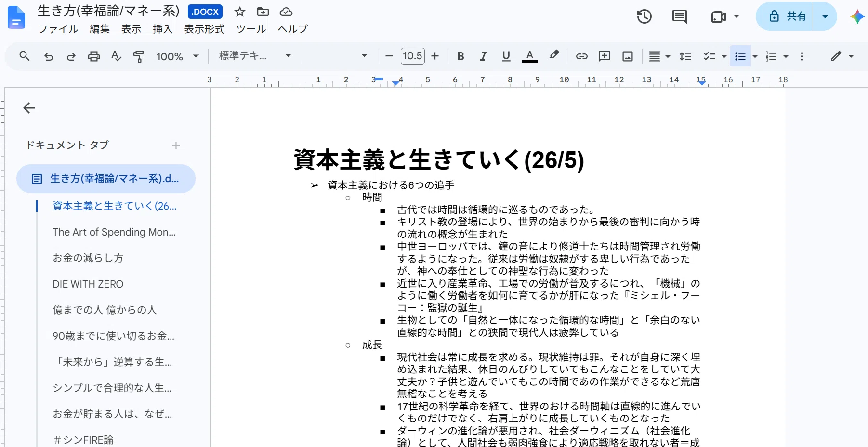Show comments panel icon
Screen dimensions: 868x447
[x=679, y=16]
